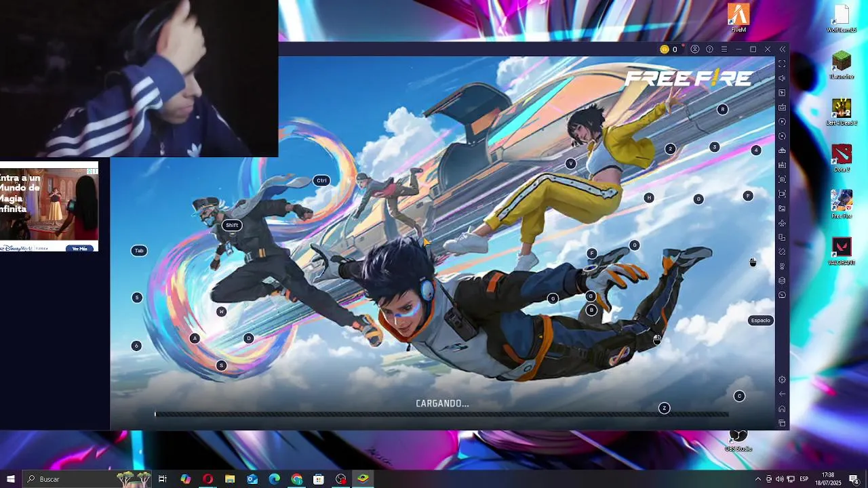Click the V key overlay marker
868x488 pixels.
tap(571, 163)
